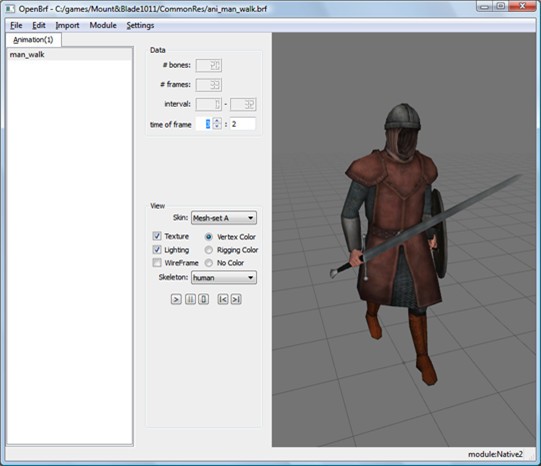
Task: Open the Module menu
Action: tap(103, 25)
